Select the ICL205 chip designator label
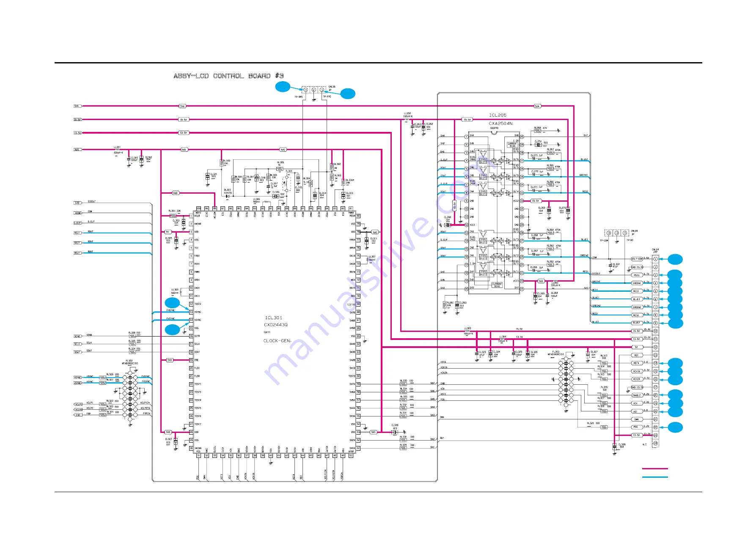 pos(498,115)
